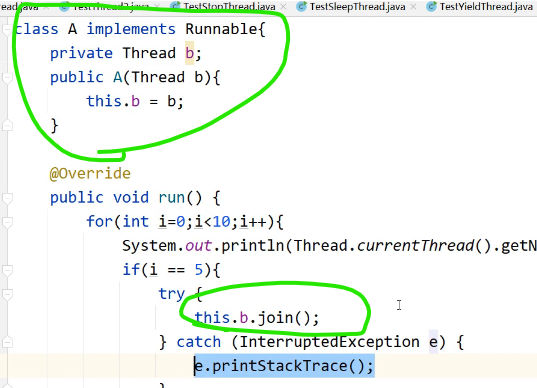Fold the if(i == 5) block in gutter
537x388 pixels.
(x=7, y=270)
